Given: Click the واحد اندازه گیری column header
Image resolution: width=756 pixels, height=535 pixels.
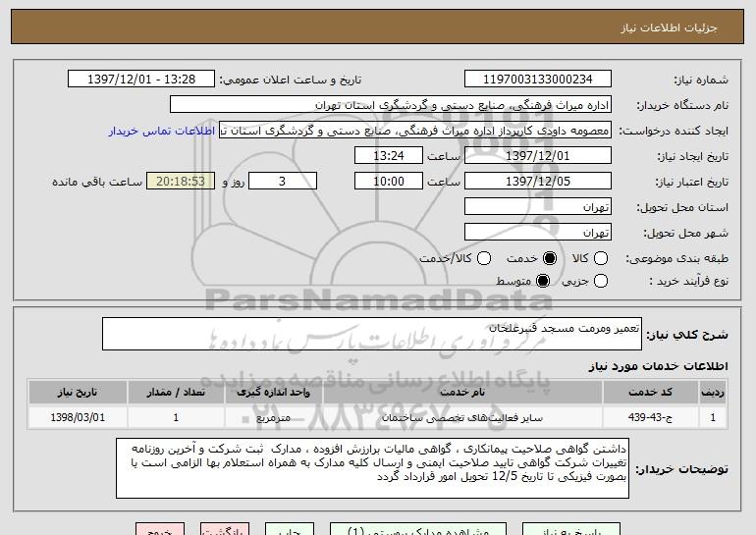Looking at the screenshot, I should [273, 392].
